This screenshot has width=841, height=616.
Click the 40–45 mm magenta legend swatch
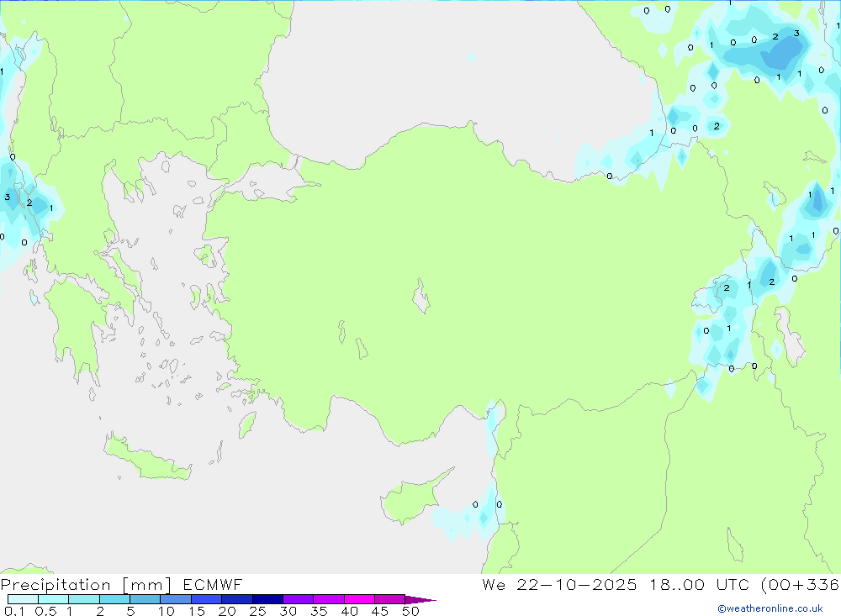359,599
